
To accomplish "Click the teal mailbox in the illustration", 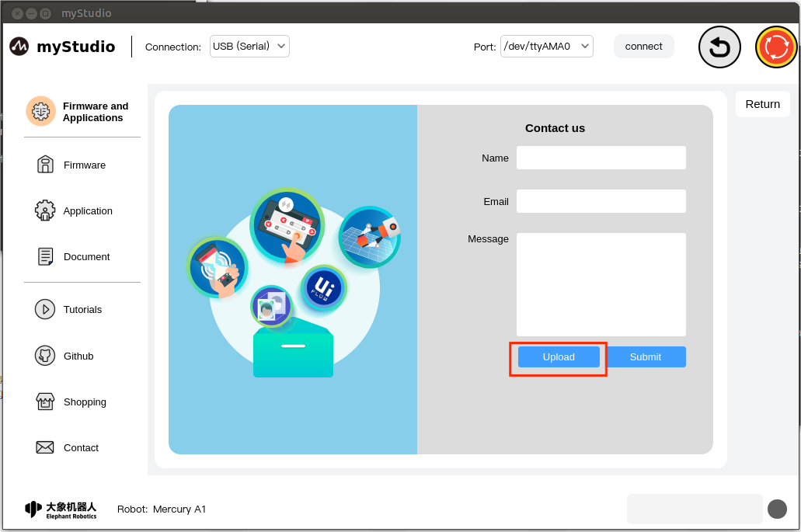I will pos(293,348).
